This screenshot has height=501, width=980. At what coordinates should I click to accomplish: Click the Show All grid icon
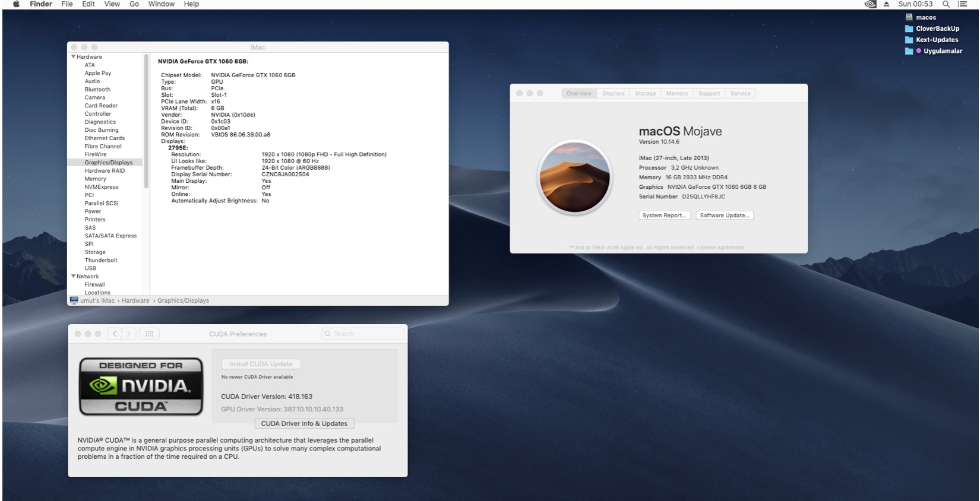(x=149, y=334)
